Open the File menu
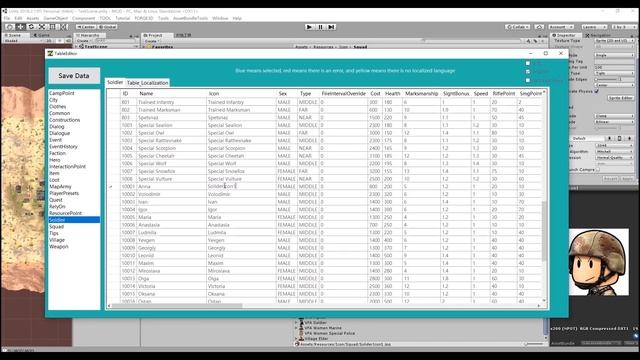 7,18
